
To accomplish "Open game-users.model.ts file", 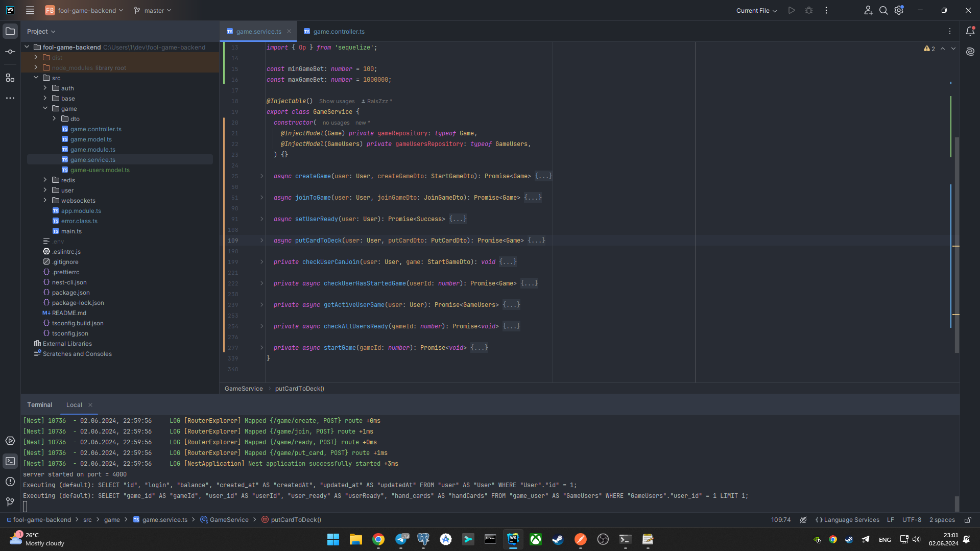I will (x=100, y=170).
